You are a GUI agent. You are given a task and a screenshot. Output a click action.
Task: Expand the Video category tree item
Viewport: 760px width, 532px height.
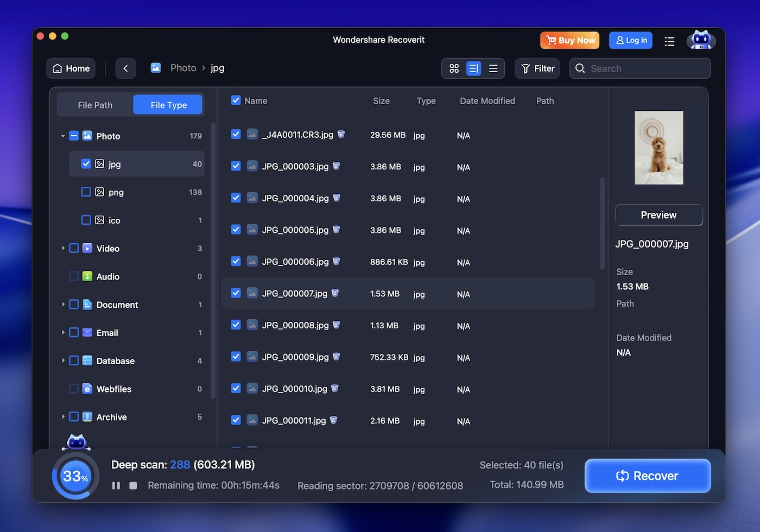pyautogui.click(x=62, y=248)
